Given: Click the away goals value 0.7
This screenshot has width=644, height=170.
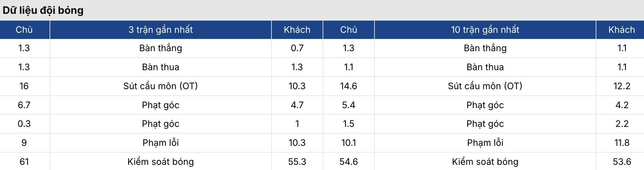Looking at the screenshot, I should click(x=297, y=48).
